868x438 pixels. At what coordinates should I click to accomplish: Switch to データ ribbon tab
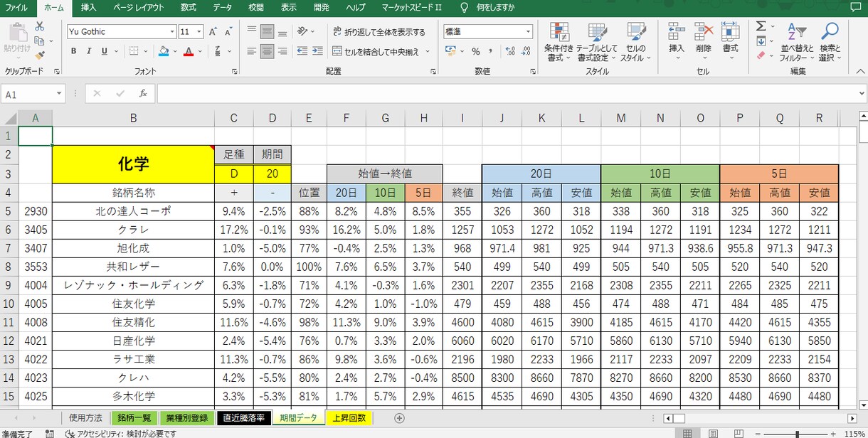(222, 8)
